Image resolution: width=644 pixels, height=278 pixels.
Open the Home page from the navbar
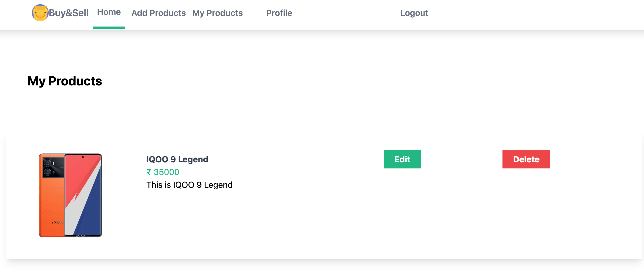click(109, 12)
